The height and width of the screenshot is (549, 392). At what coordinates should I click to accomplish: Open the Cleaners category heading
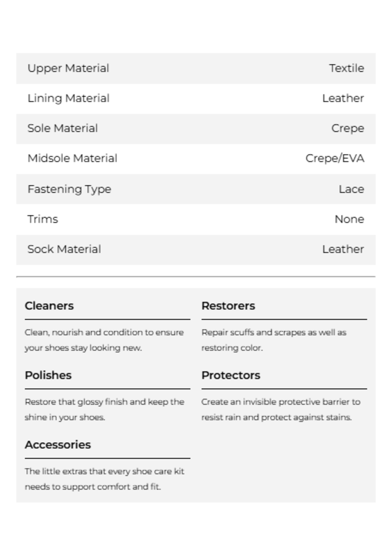click(x=49, y=306)
